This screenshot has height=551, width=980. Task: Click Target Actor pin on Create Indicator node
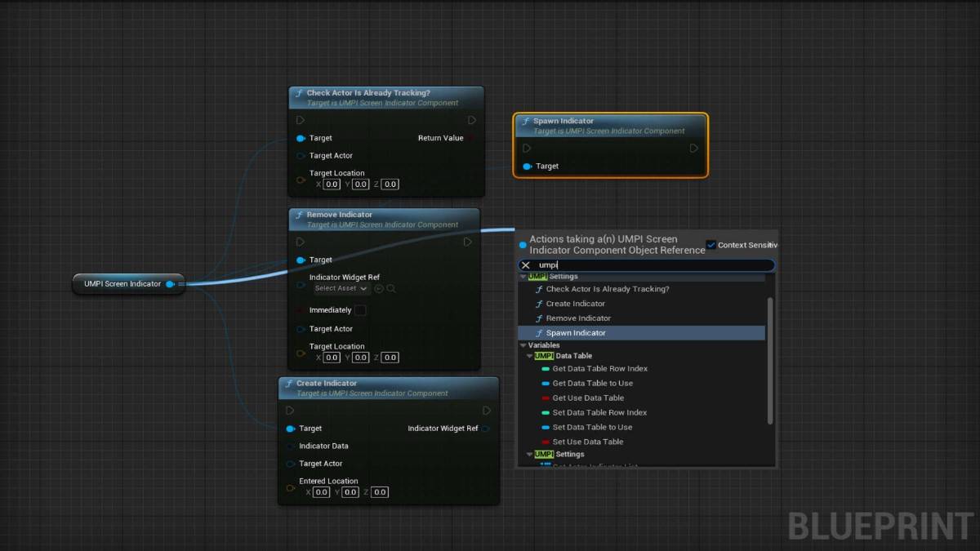291,464
